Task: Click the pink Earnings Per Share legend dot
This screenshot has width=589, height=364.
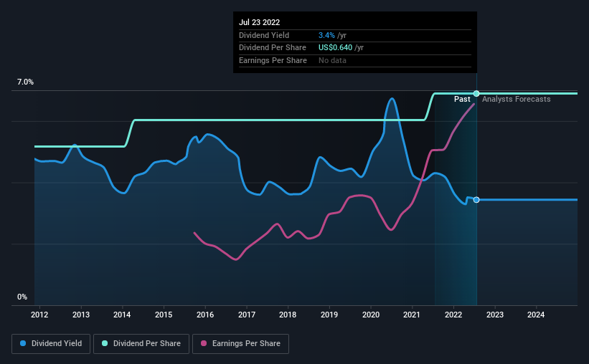Action: point(204,343)
